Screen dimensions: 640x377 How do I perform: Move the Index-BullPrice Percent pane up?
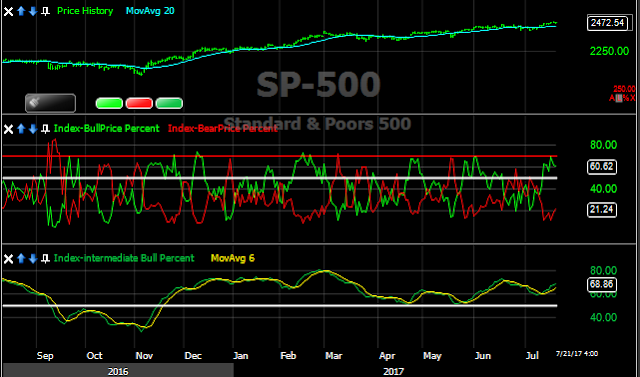(21, 129)
